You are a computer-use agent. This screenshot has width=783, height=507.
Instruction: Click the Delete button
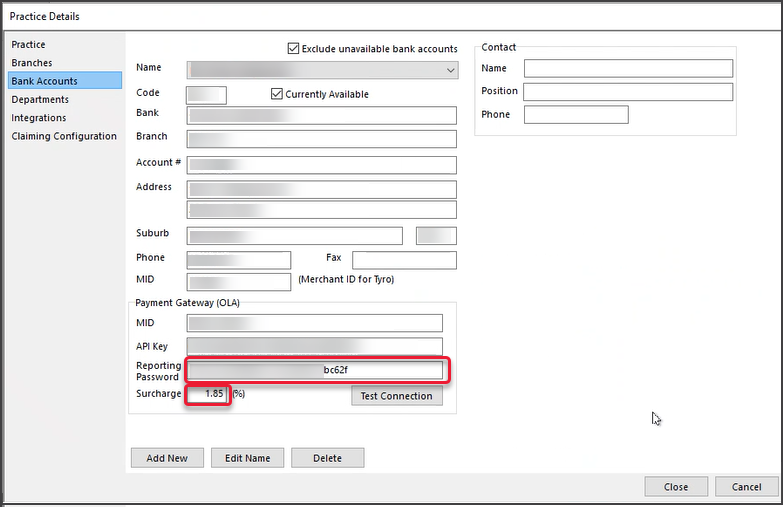[328, 458]
